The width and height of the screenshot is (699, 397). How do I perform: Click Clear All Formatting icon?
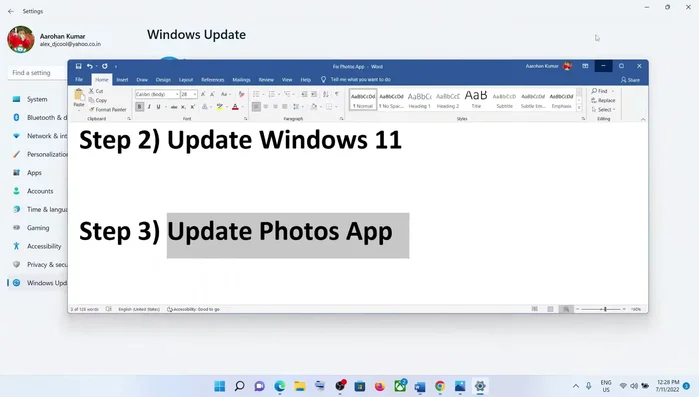click(241, 94)
